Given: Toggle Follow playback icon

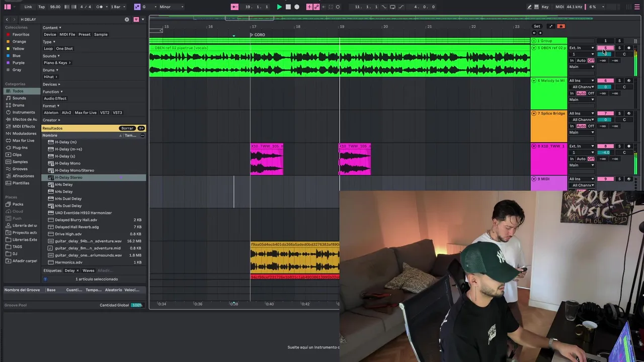Looking at the screenshot, I should 234,7.
